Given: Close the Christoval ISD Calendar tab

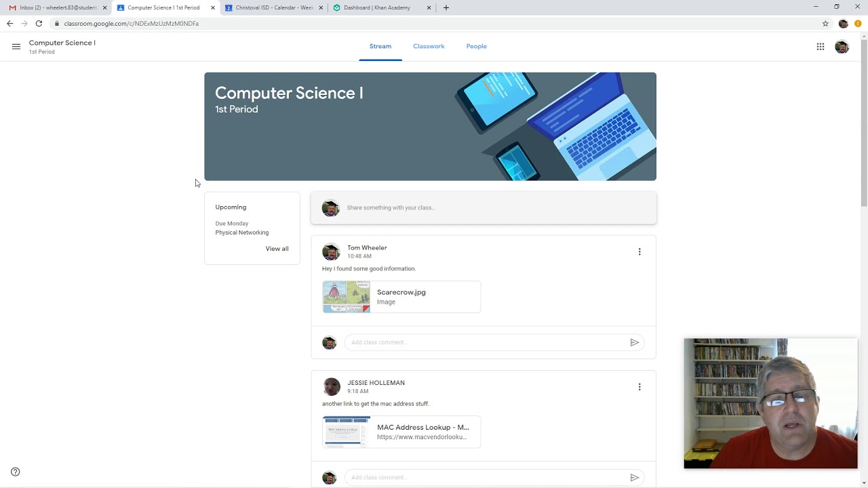Looking at the screenshot, I should coord(321,8).
